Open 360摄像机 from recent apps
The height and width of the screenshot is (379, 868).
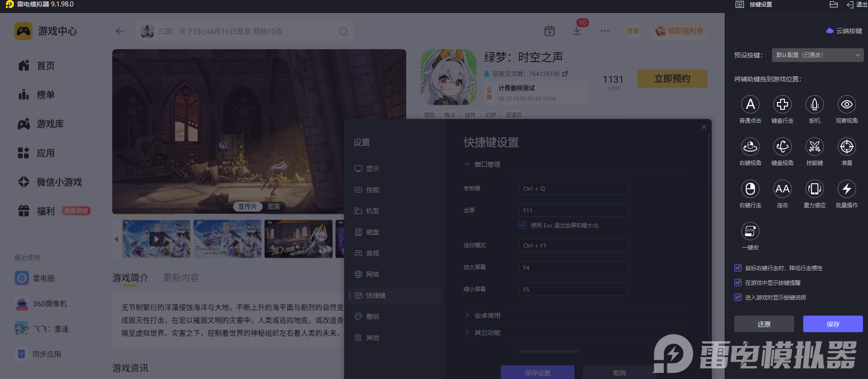pyautogui.click(x=40, y=304)
